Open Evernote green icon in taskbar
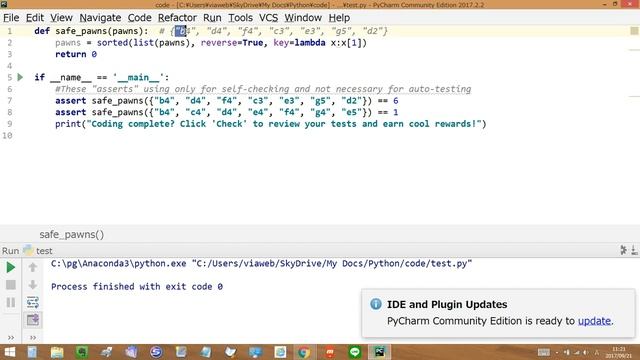Image resolution: width=640 pixels, height=360 pixels. (x=82, y=352)
